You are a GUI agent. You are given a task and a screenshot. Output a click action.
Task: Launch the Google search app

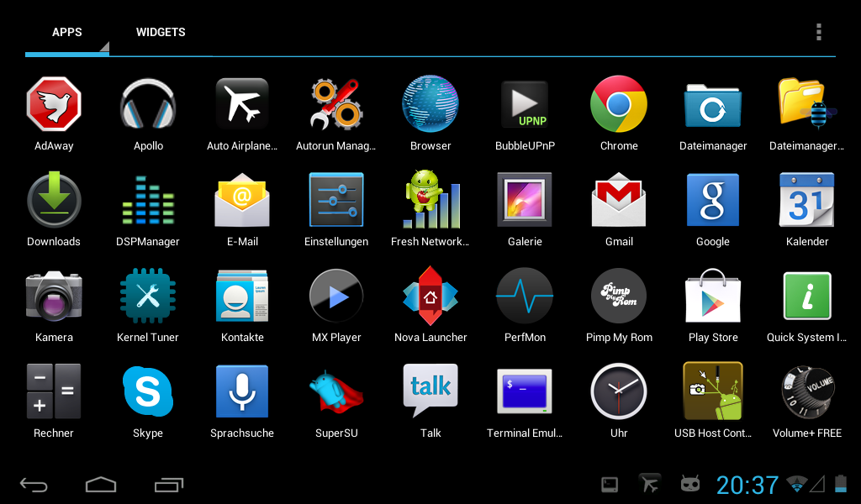[713, 200]
